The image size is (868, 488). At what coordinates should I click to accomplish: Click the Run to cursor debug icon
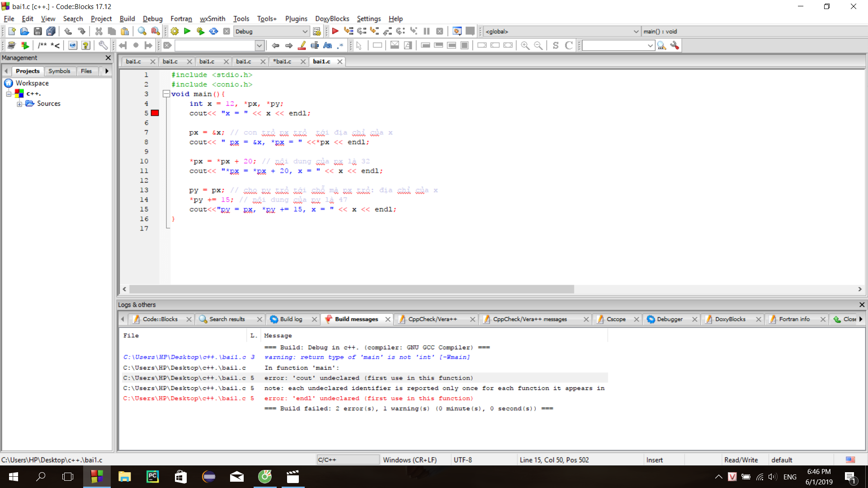[348, 31]
